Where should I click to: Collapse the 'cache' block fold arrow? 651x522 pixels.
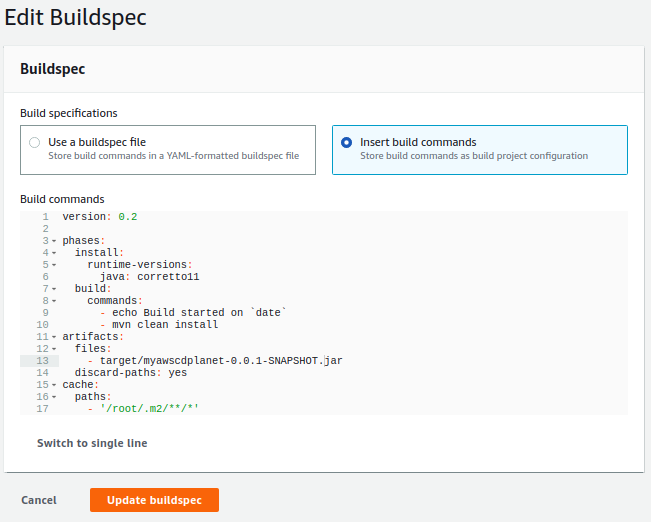tap(54, 385)
